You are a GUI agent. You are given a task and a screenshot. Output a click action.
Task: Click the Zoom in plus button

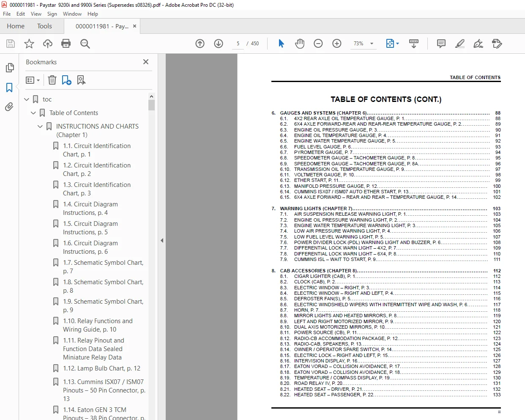click(337, 44)
